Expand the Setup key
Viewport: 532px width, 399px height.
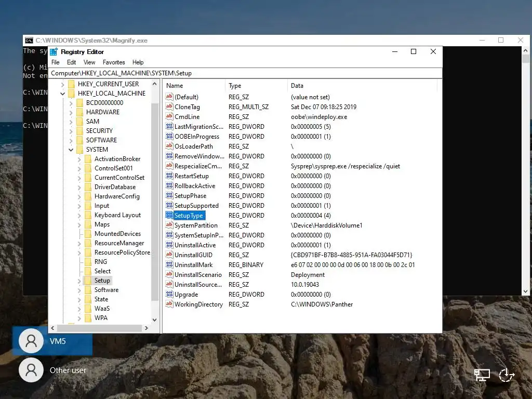pos(79,281)
